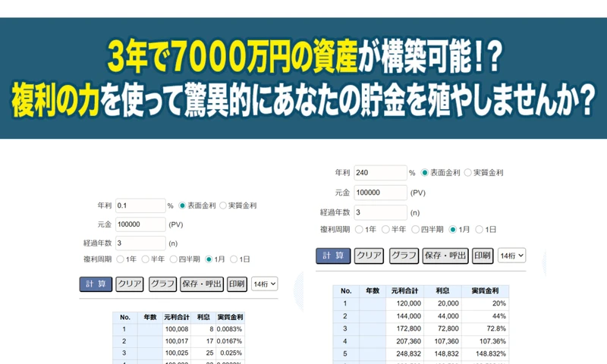Click cell 0.025% in left table
Image resolution: width=607 pixels, height=364 pixels.
coord(231,353)
